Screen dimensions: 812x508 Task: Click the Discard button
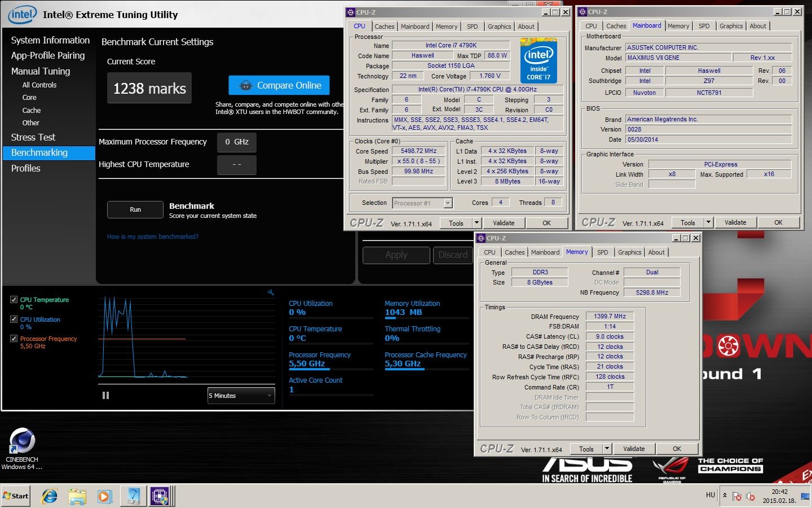coord(453,255)
